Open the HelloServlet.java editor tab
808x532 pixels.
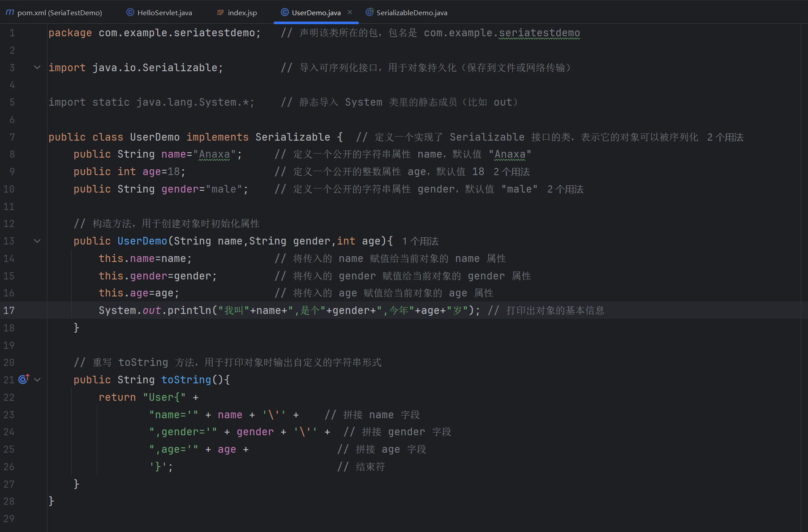pyautogui.click(x=159, y=13)
